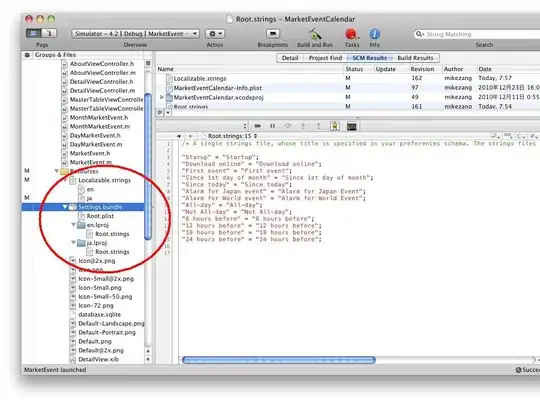Screen dimensions: 540x404
Task: Sort the list by the Revision column
Action: click(425, 69)
